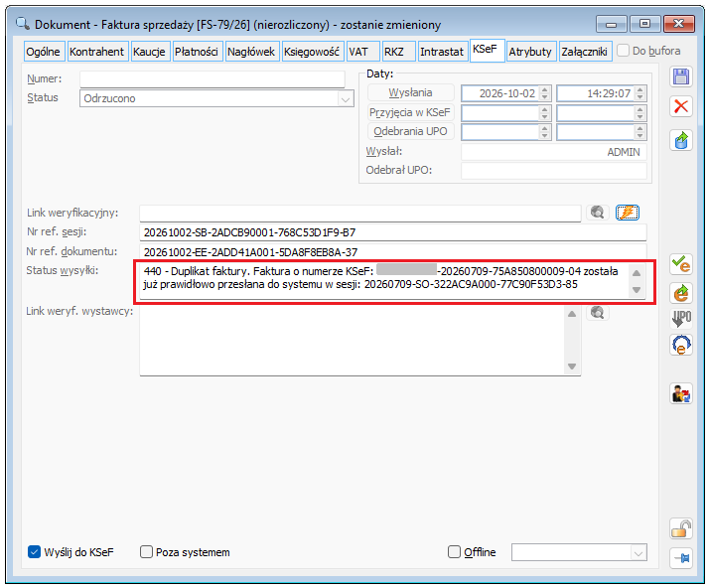Click the Link weryfikacyjny input field
This screenshot has height=588, width=708.
(360, 213)
